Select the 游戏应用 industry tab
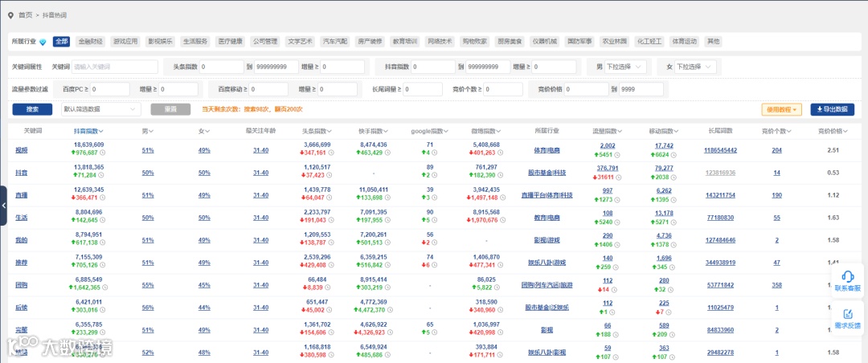The width and height of the screenshot is (868, 363). point(125,42)
